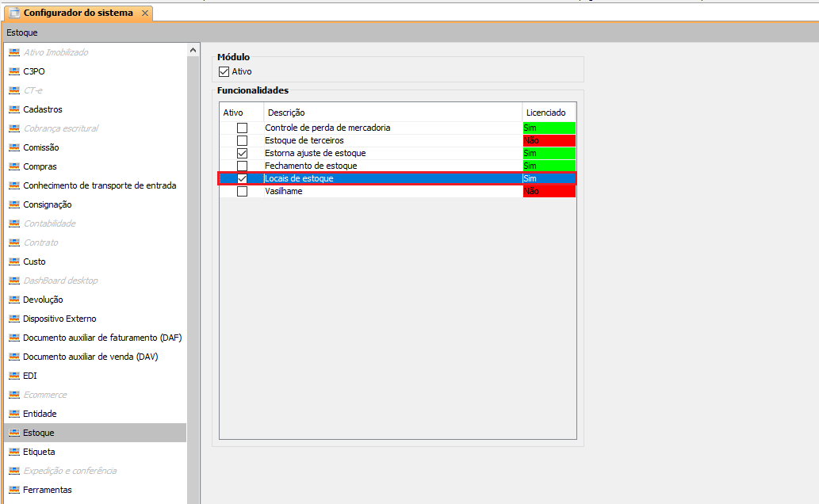Disable Estorna ajuste de estoque checkbox
819x504 pixels.
pos(242,153)
